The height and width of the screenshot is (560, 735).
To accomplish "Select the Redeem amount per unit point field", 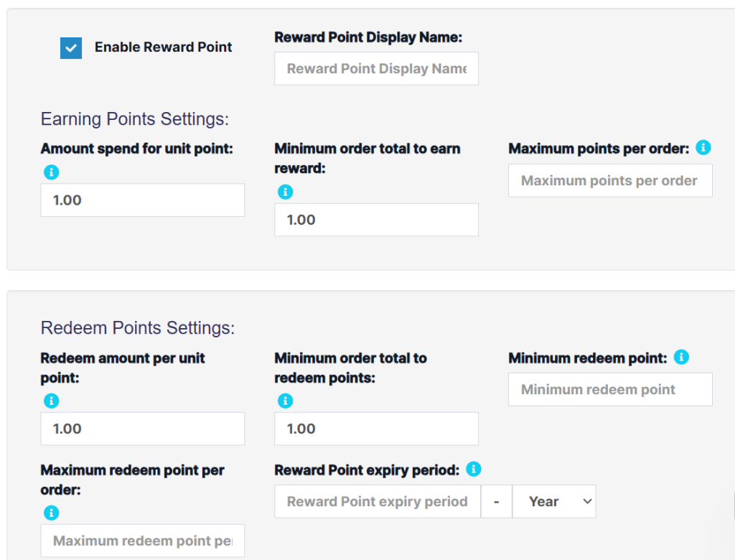I will 142,429.
